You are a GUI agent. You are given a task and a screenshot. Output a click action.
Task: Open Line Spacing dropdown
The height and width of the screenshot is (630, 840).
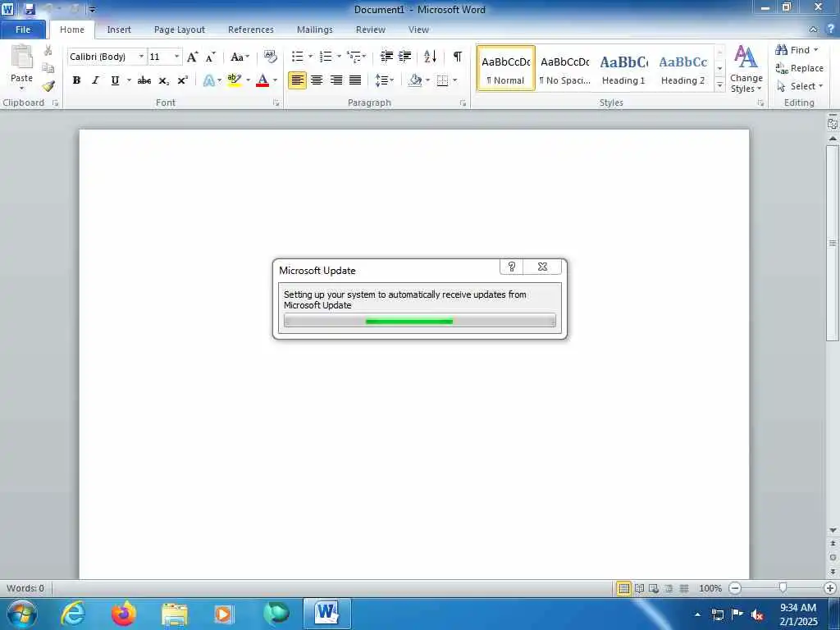tap(384, 80)
